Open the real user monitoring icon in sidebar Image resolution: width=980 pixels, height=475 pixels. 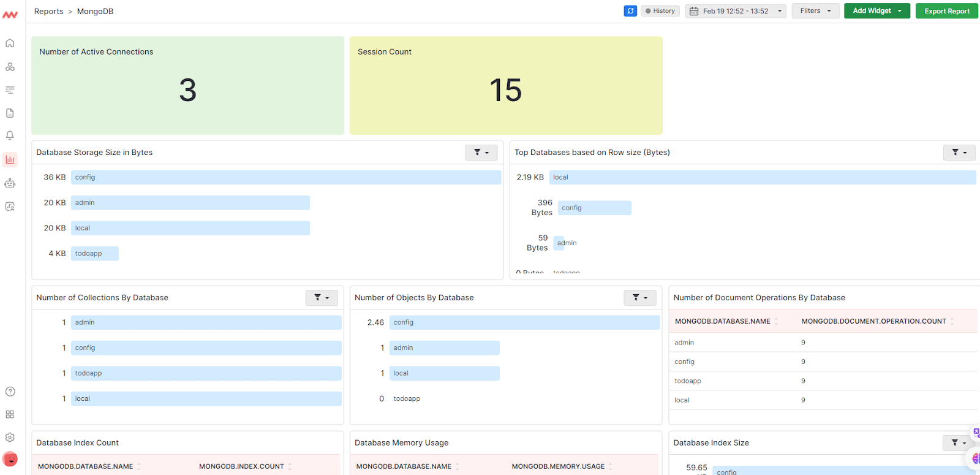(10, 207)
